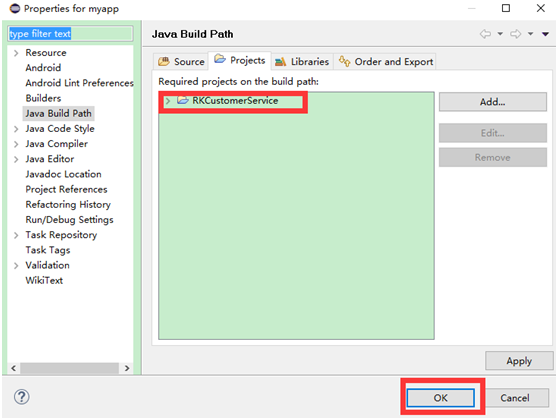The width and height of the screenshot is (558, 420).
Task: Click the help question mark icon
Action: point(22,397)
